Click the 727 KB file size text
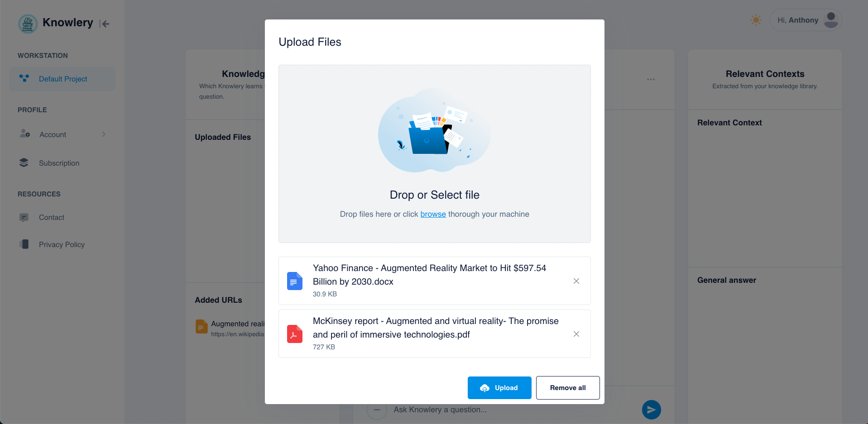Viewport: 868px width, 424px height. pos(324,347)
